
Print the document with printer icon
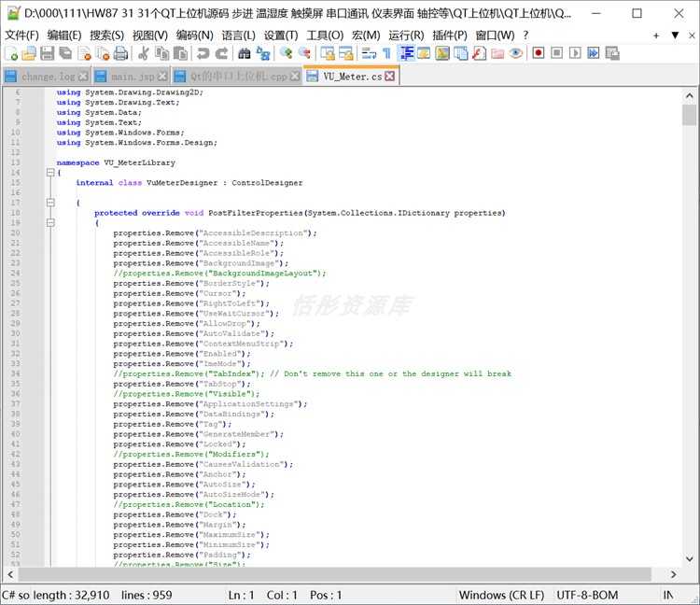120,53
